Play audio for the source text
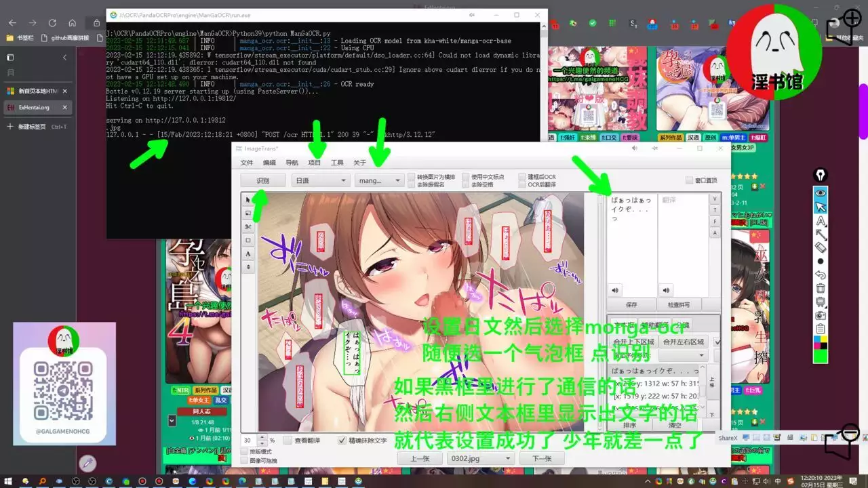 click(x=616, y=290)
